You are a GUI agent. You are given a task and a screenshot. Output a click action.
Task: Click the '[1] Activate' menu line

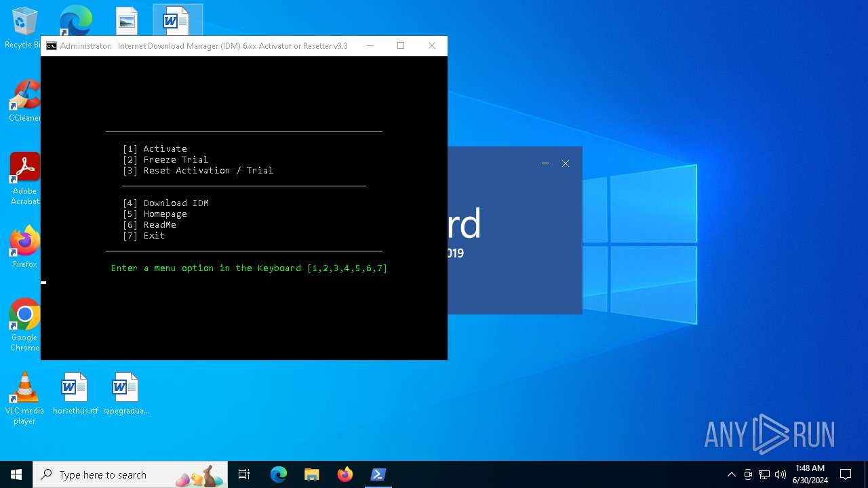click(155, 149)
